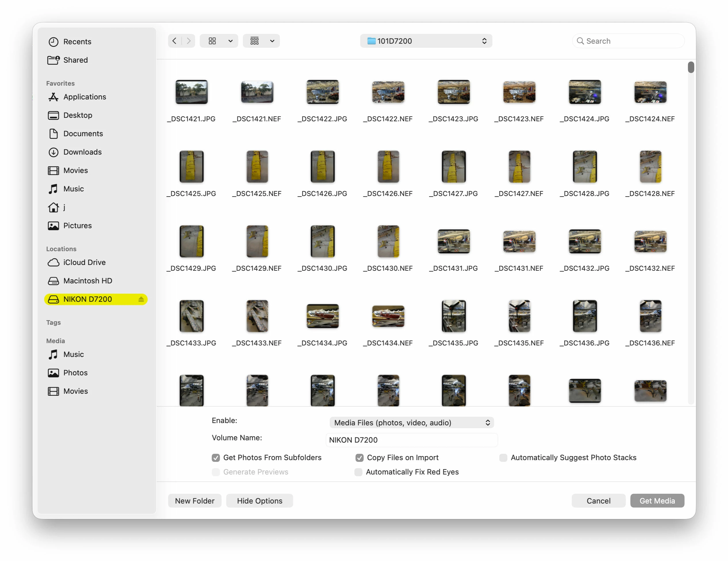
Task: Click the Movies filmstrip icon under Favorites
Action: pyautogui.click(x=53, y=170)
